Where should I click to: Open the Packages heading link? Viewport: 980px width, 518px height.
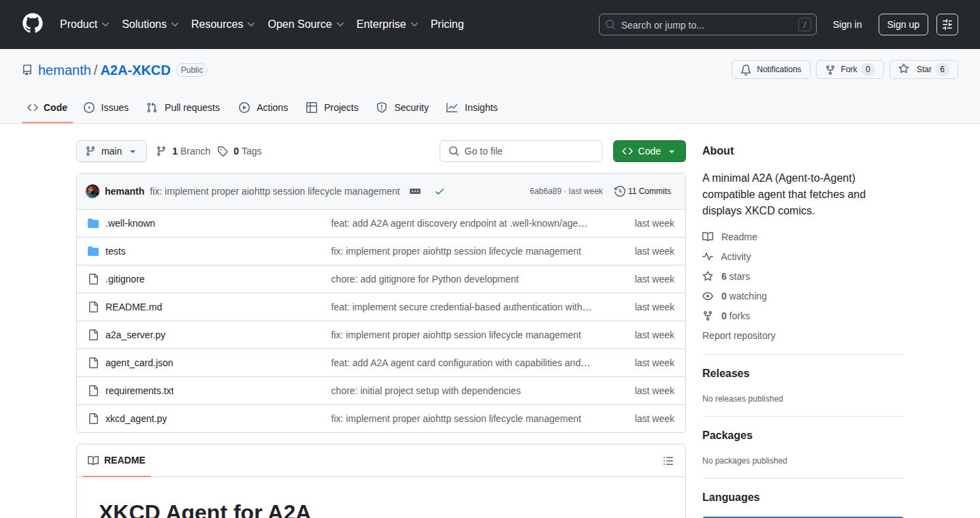[x=728, y=435]
